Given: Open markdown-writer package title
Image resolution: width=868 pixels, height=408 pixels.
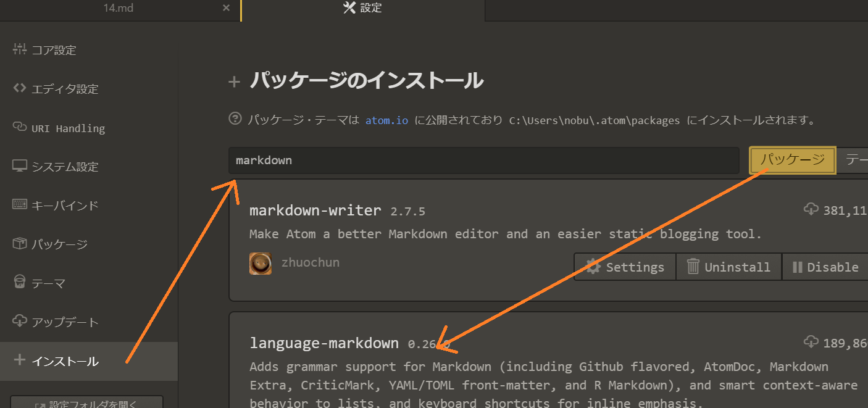Looking at the screenshot, I should [315, 210].
